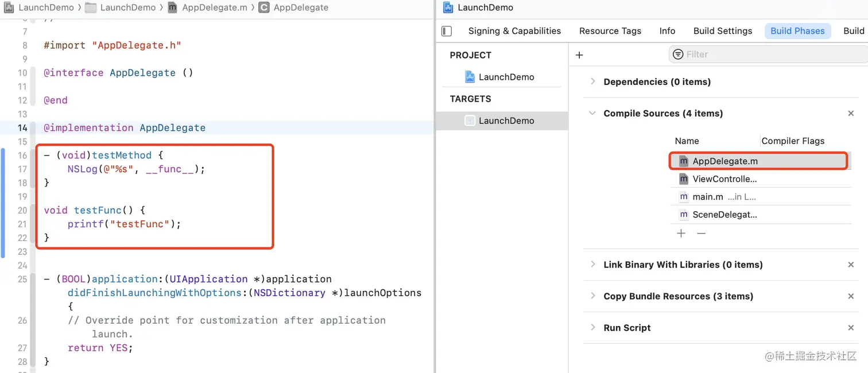Viewport: 868px width, 373px height.
Task: Click the printf("testFunc"); line
Action: pyautogui.click(x=125, y=224)
